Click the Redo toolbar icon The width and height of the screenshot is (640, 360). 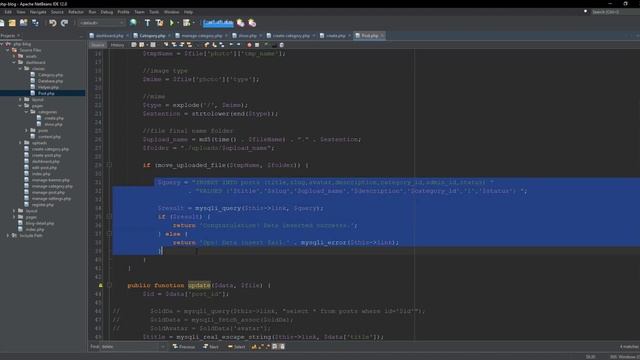coord(64,23)
